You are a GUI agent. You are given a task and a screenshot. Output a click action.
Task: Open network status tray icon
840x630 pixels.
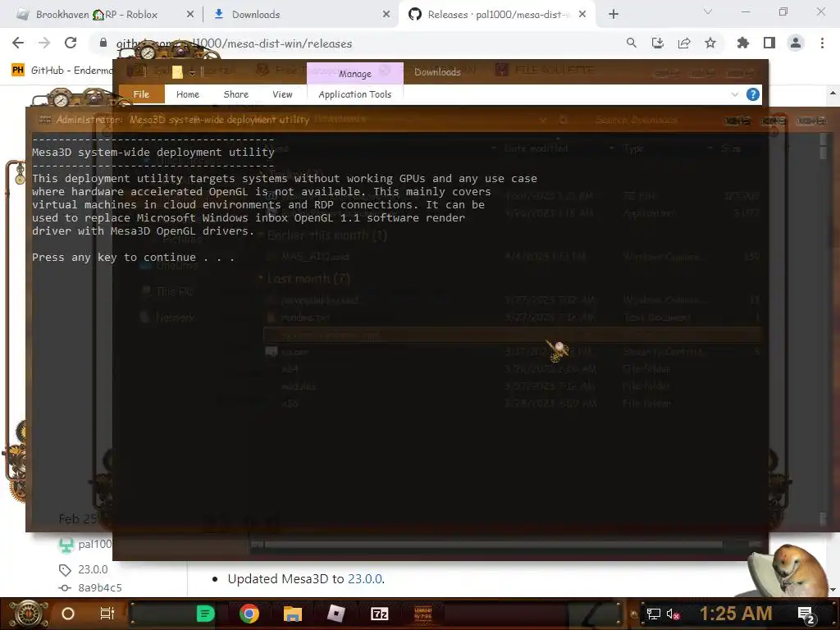pyautogui.click(x=654, y=614)
